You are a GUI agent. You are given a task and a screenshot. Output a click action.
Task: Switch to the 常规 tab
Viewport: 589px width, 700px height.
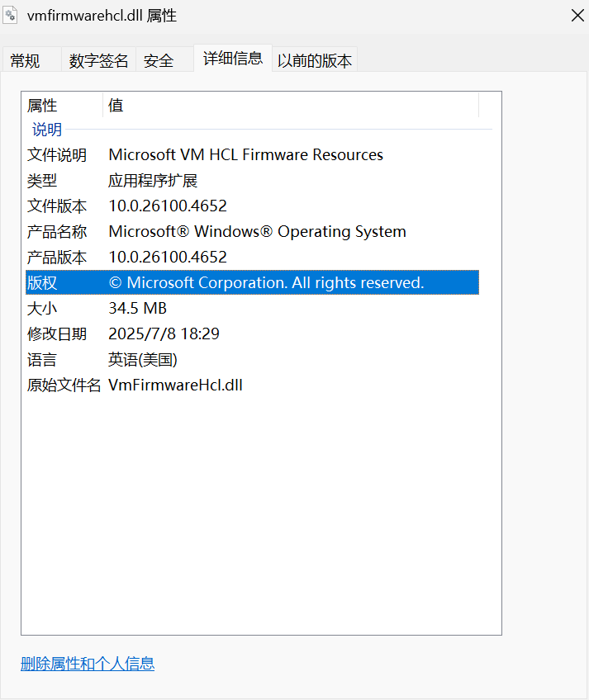tap(25, 60)
